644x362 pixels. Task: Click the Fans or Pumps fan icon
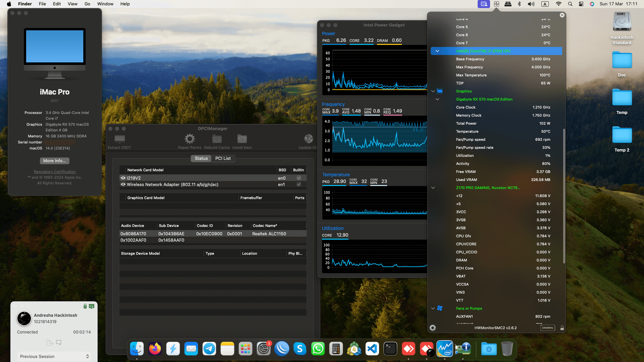440,308
